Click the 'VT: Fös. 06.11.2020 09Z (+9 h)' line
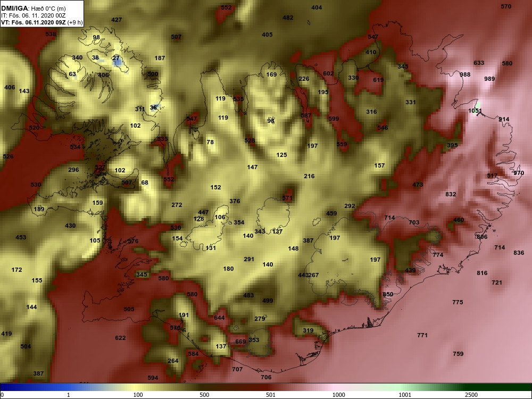The height and width of the screenshot is (399, 532). (x=41, y=22)
